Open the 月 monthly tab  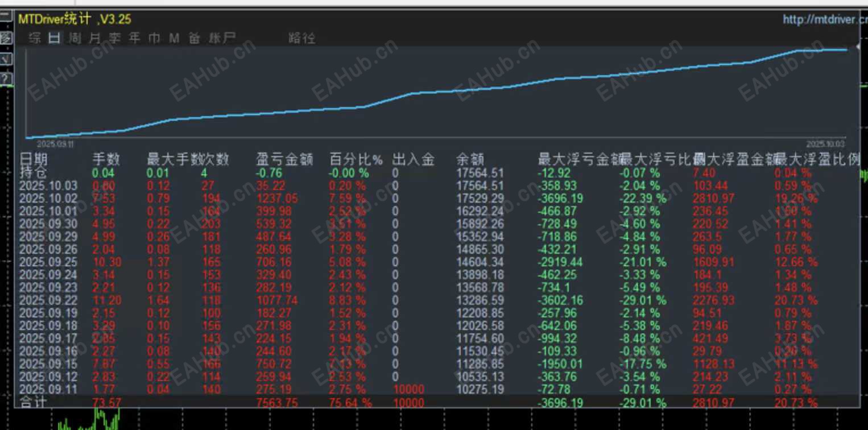click(94, 38)
